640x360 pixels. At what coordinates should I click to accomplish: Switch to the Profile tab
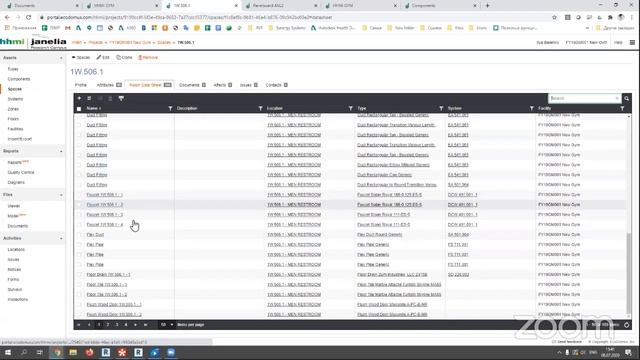81,85
